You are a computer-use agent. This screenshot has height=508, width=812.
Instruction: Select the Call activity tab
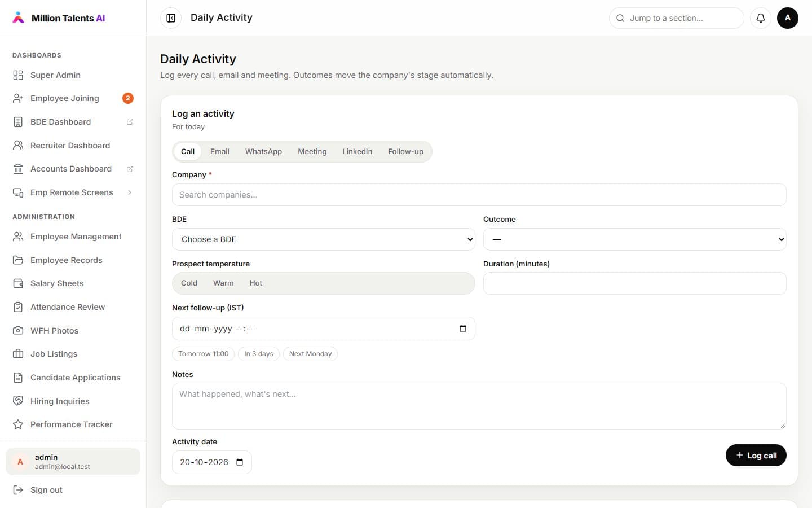coord(188,152)
